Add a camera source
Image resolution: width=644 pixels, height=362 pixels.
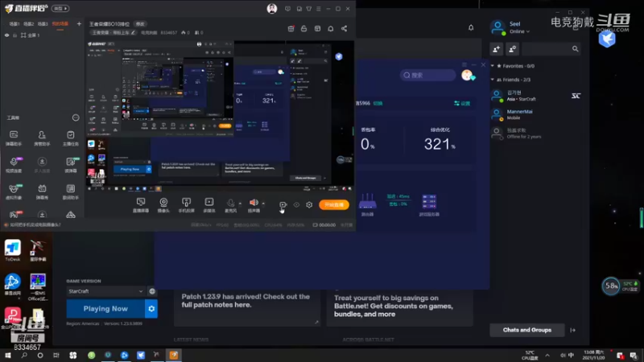(163, 205)
